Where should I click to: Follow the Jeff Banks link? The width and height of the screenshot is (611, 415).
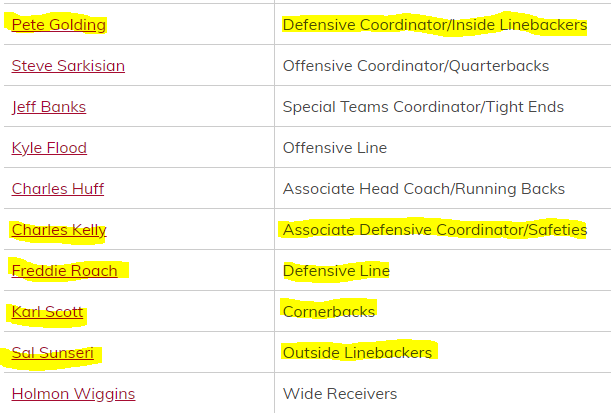49,107
